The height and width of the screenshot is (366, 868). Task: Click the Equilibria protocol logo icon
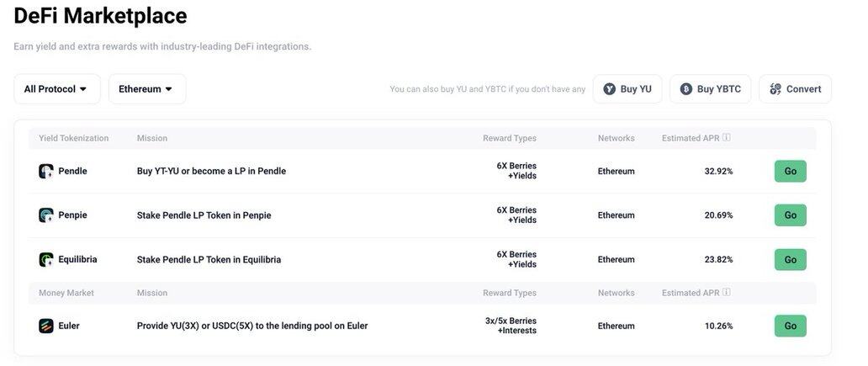tap(46, 260)
